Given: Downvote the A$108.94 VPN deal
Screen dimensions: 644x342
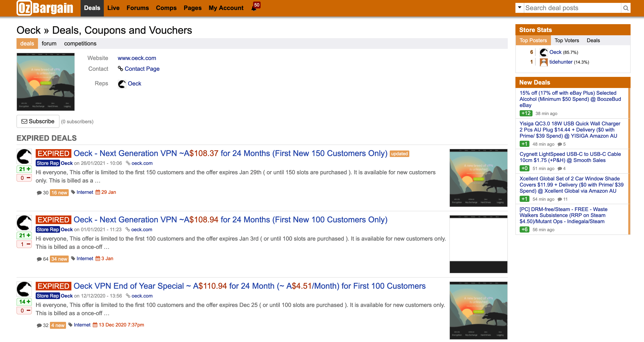Looking at the screenshot, I should click(25, 244).
